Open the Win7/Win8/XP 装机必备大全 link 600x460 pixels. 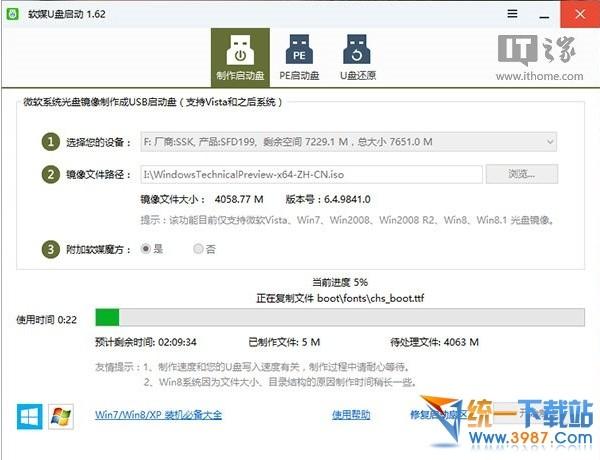tap(158, 415)
